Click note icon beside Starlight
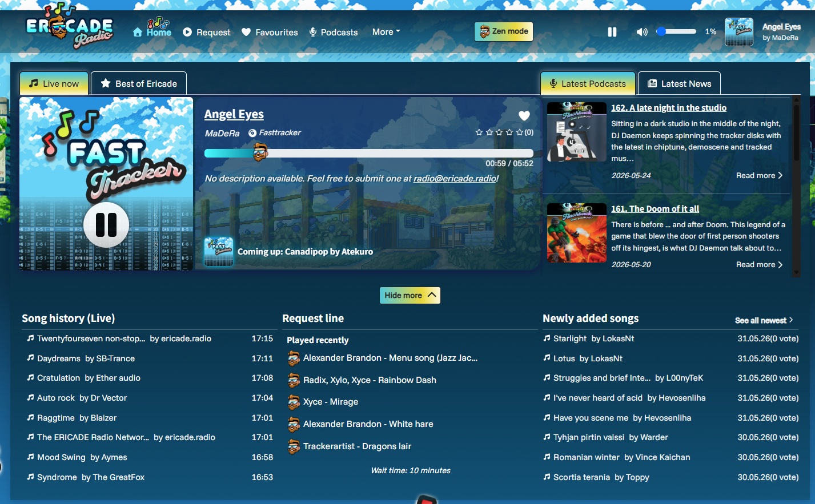The height and width of the screenshot is (504, 815). coord(547,338)
